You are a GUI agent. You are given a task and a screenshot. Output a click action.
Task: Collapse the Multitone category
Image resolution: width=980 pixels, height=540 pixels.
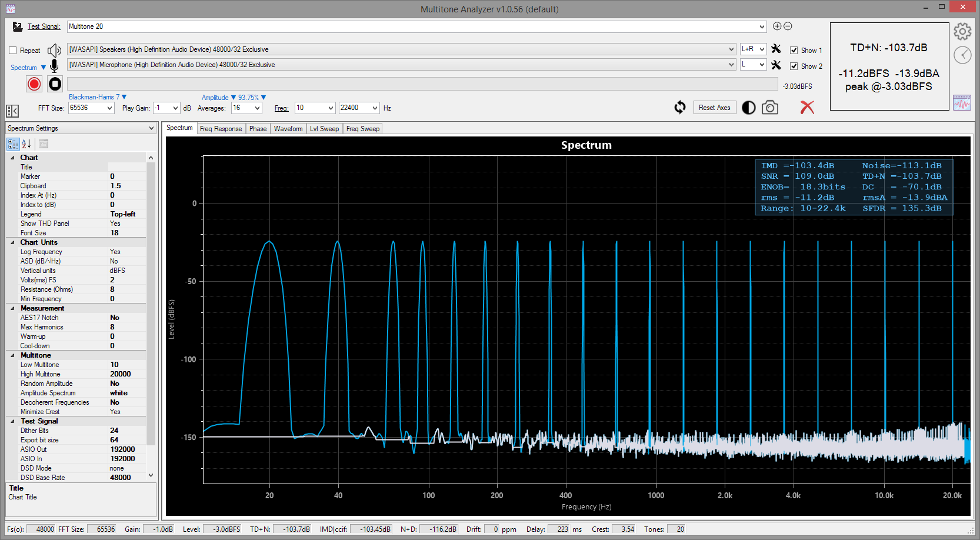12,355
